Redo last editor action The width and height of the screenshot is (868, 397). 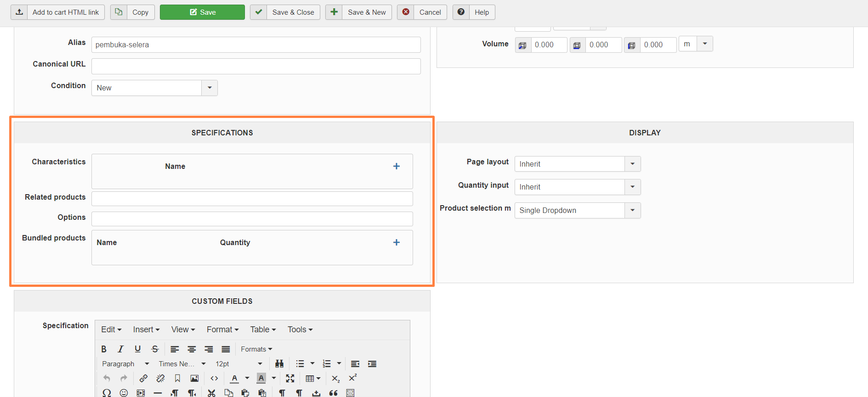point(124,378)
